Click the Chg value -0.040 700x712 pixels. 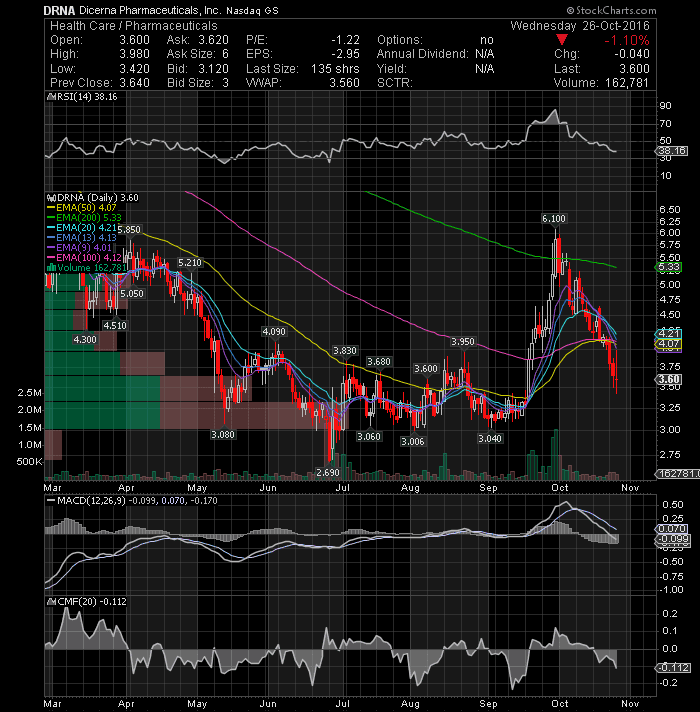(632, 54)
